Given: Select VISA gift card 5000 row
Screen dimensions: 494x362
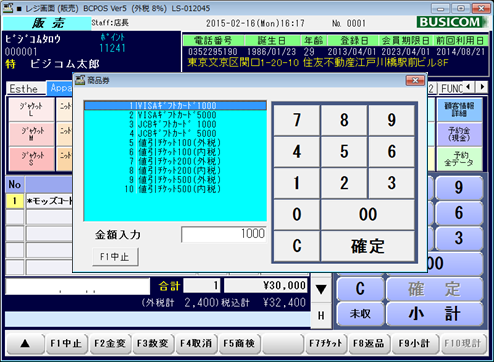Looking at the screenshot, I should 175,115.
